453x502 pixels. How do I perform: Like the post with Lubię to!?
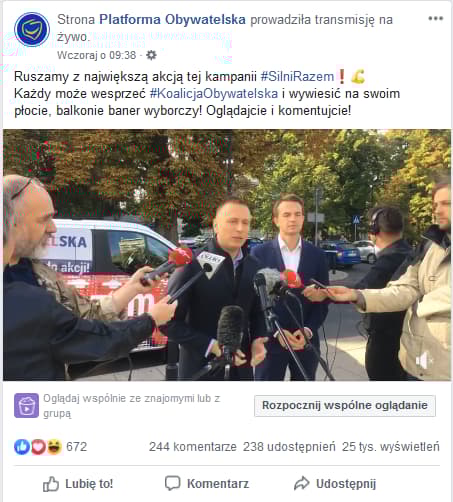[78, 484]
